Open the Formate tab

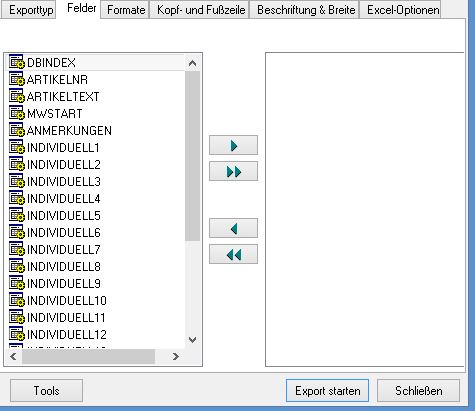tap(125, 10)
